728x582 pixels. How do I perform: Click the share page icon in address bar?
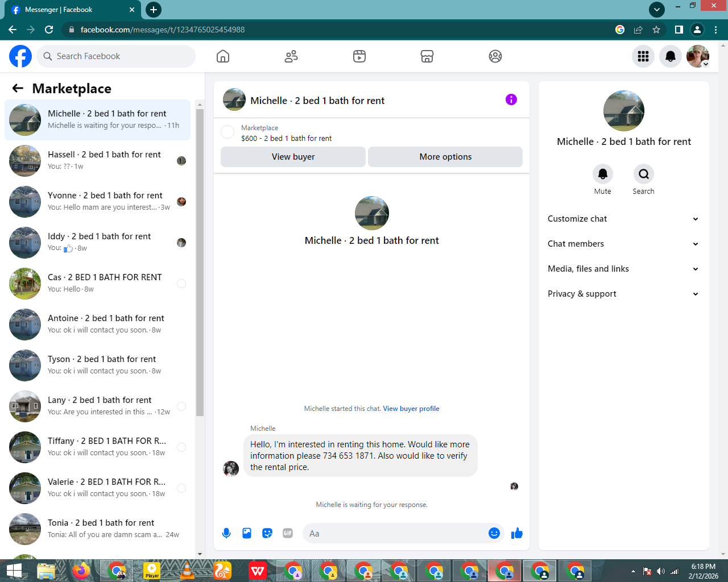(638, 30)
